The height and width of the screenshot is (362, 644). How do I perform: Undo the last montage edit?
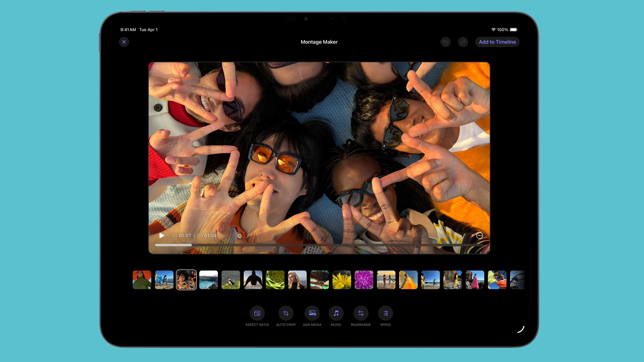[x=446, y=42]
